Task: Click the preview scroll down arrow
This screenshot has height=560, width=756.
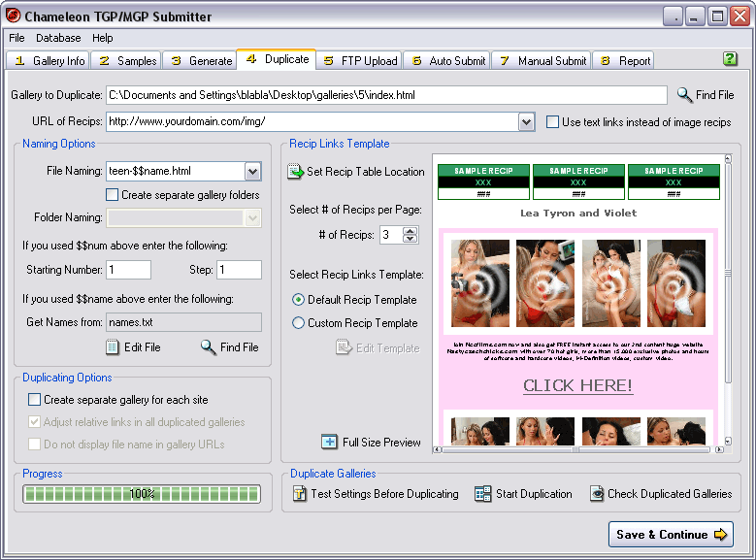Action: pos(728,441)
